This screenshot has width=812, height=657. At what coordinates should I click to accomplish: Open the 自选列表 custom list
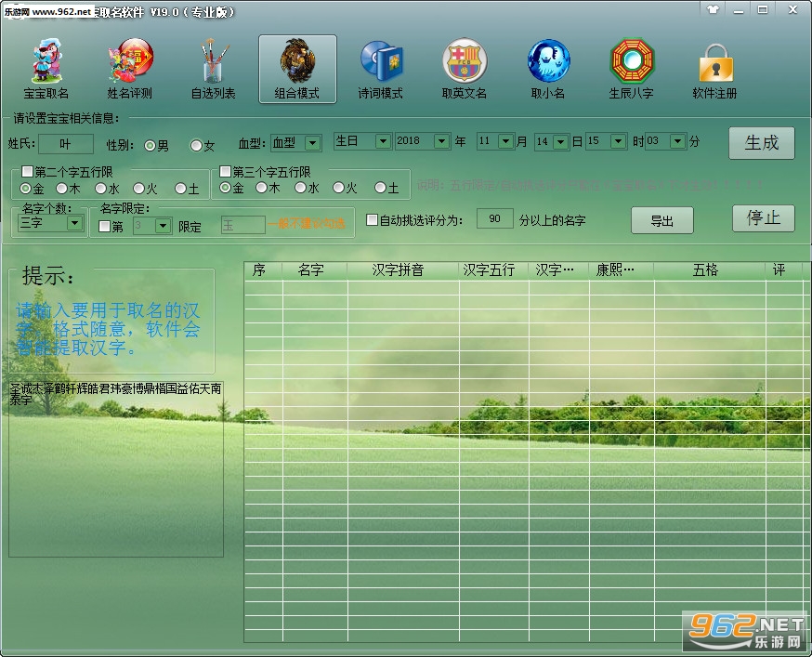(x=214, y=69)
